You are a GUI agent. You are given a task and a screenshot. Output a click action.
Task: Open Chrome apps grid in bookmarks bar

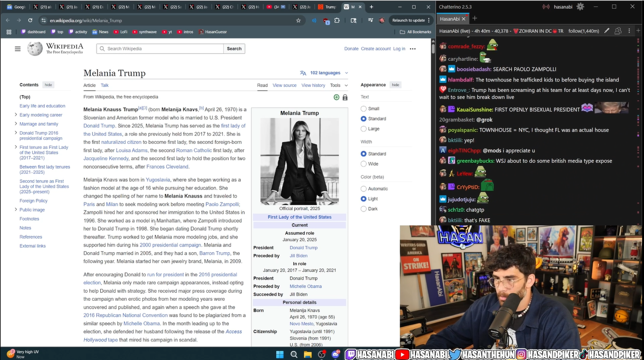[8, 32]
